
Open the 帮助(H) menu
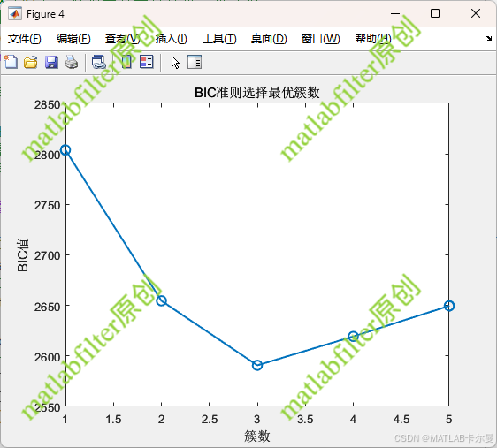coord(373,39)
